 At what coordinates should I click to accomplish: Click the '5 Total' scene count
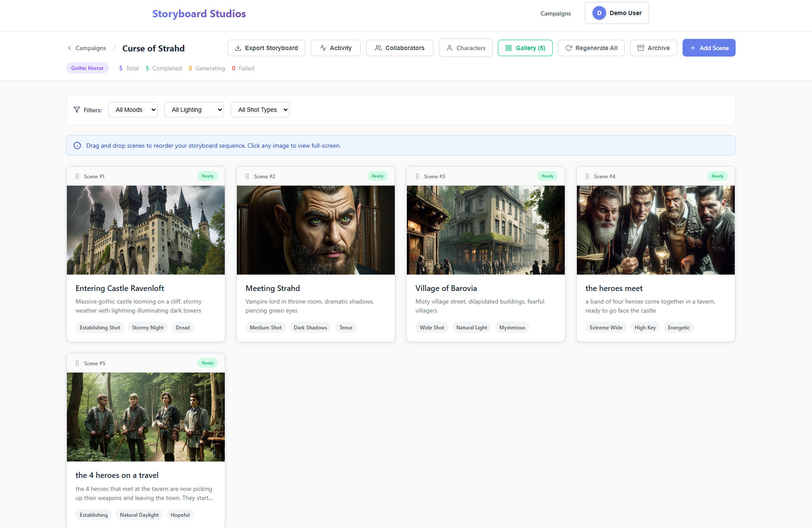129,68
